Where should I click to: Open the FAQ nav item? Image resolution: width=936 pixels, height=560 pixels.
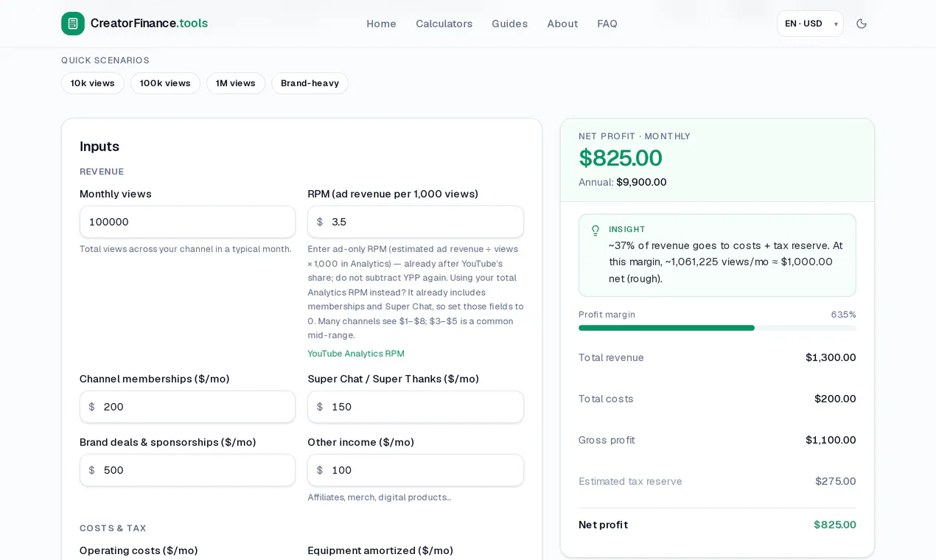[607, 24]
